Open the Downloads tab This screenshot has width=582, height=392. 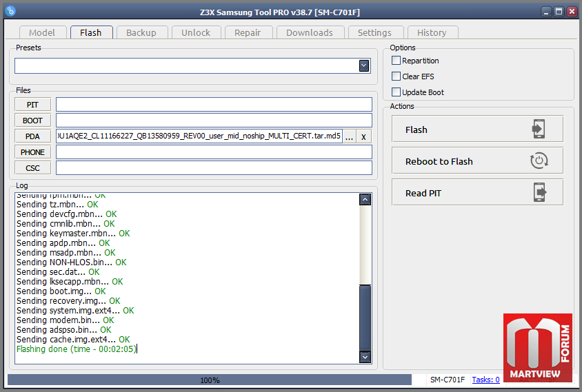(x=310, y=32)
